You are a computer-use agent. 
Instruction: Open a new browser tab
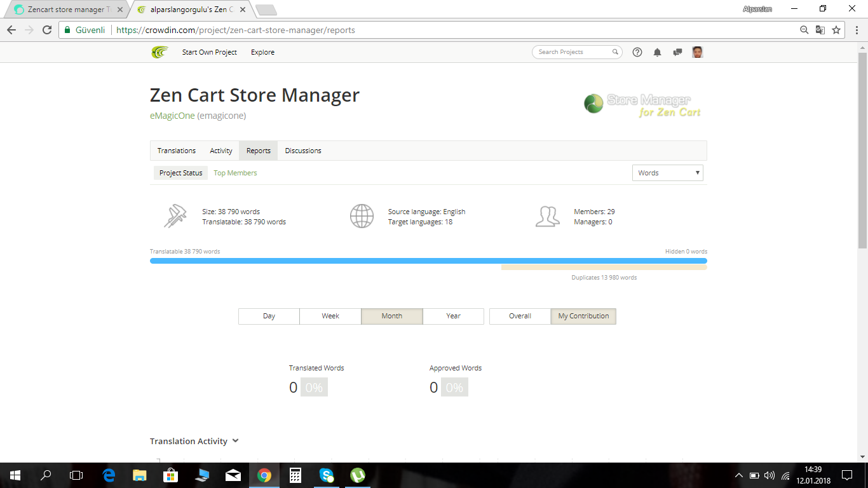(x=266, y=10)
